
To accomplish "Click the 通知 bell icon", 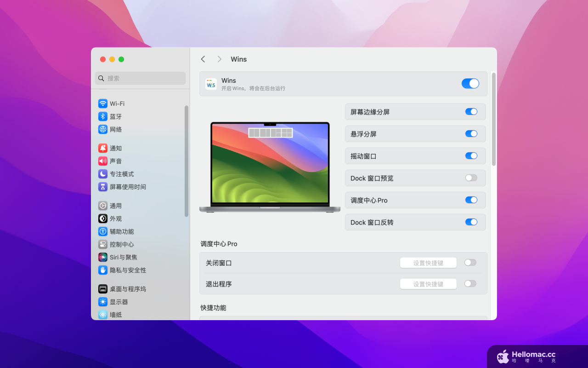I will (103, 148).
